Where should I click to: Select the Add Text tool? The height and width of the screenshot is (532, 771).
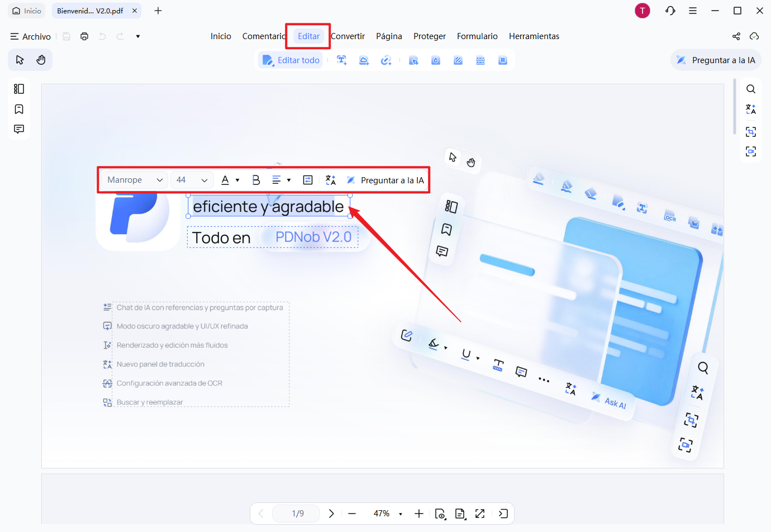pyautogui.click(x=341, y=60)
